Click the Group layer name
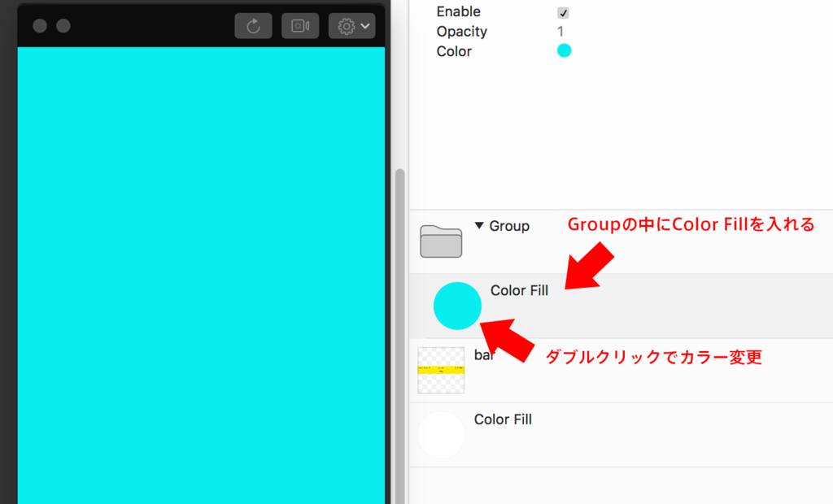 point(509,226)
